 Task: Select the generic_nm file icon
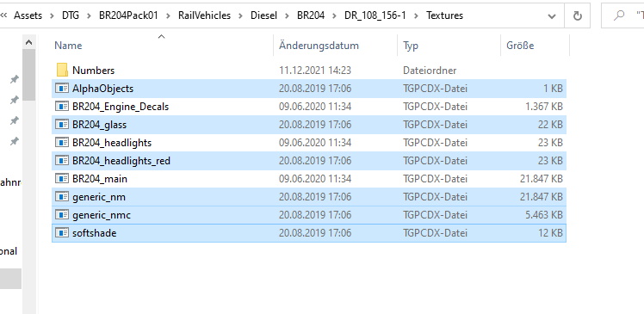pyautogui.click(x=62, y=197)
